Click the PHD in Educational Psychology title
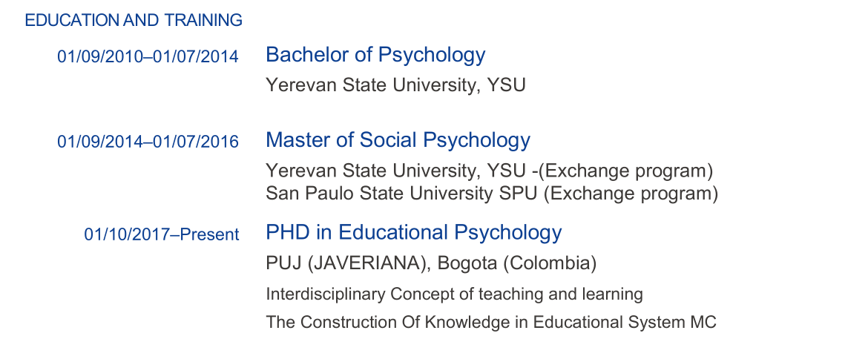 pyautogui.click(x=413, y=232)
